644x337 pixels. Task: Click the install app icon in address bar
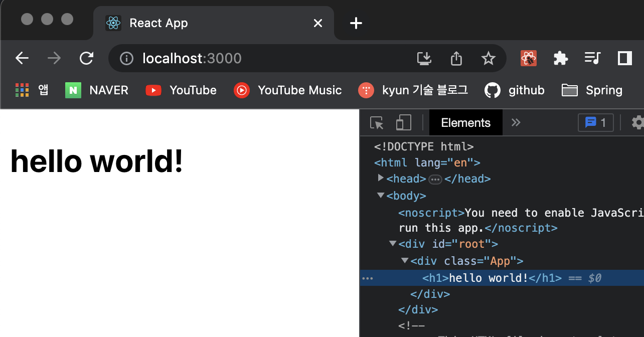[424, 59]
